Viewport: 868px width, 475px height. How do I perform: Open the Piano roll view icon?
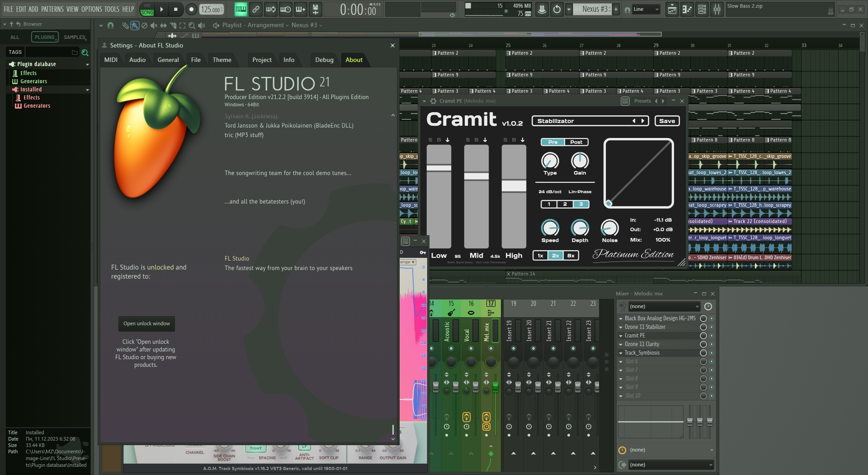tap(687, 9)
